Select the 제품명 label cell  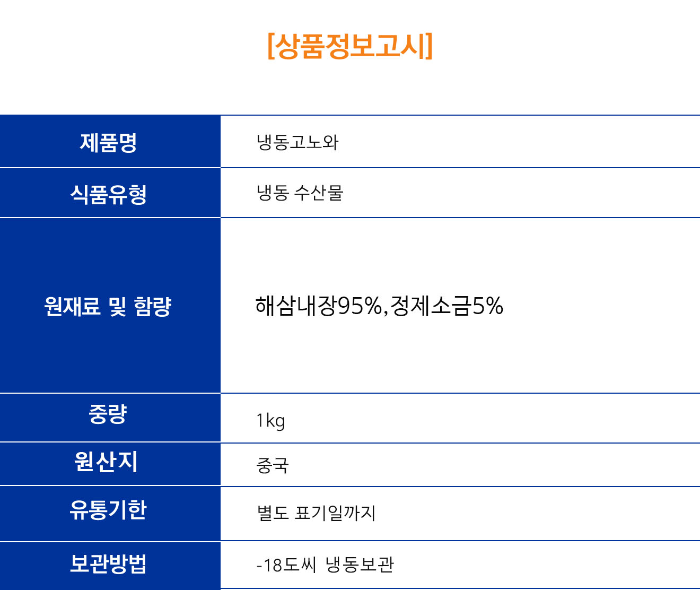pos(110,141)
